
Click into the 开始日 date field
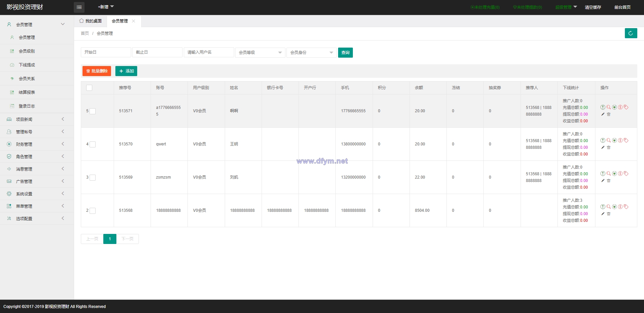106,52
